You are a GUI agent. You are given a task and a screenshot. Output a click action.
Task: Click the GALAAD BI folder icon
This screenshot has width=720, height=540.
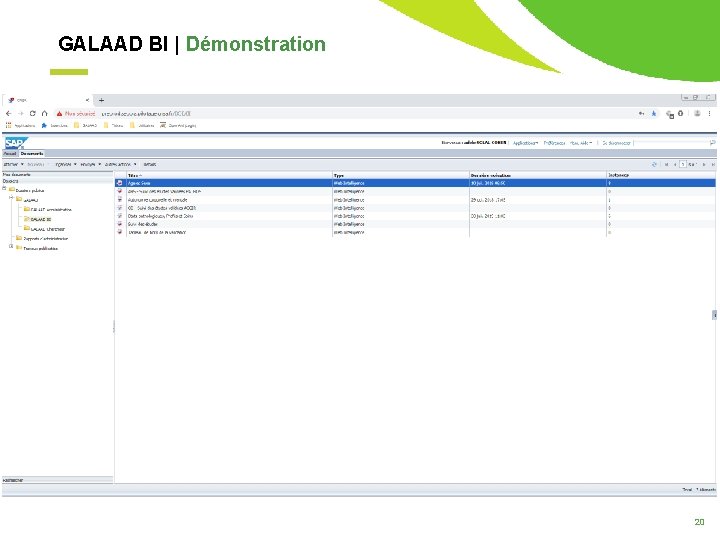(x=27, y=219)
